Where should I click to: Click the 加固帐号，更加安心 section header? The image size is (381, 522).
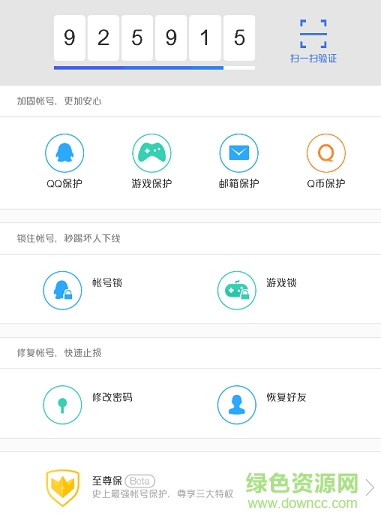(59, 101)
